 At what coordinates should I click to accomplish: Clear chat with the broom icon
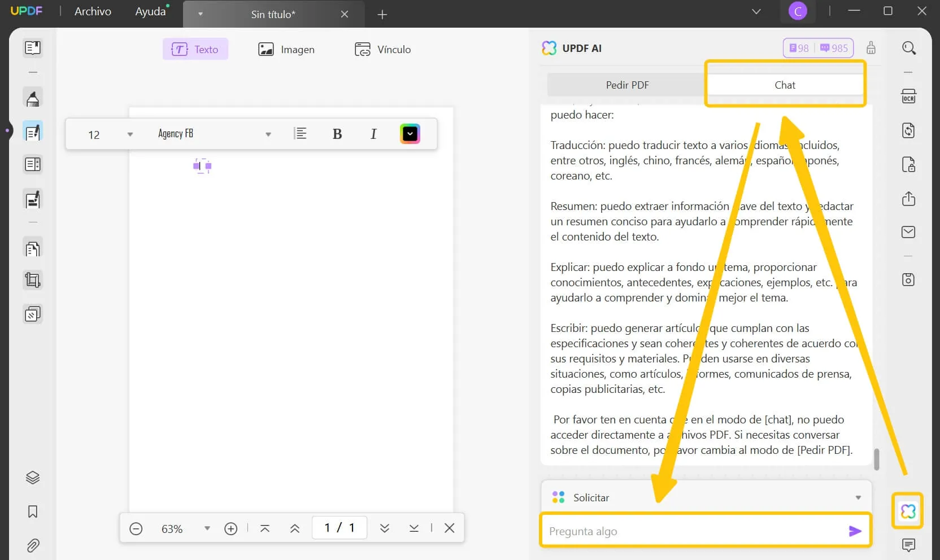pos(871,48)
